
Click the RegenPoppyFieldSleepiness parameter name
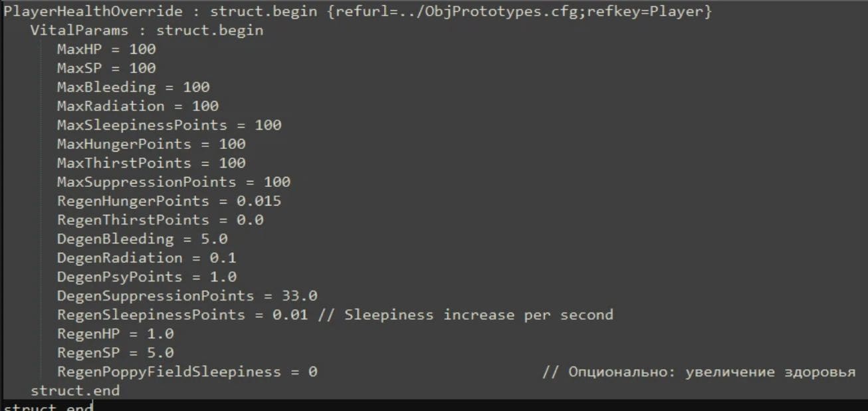169,372
